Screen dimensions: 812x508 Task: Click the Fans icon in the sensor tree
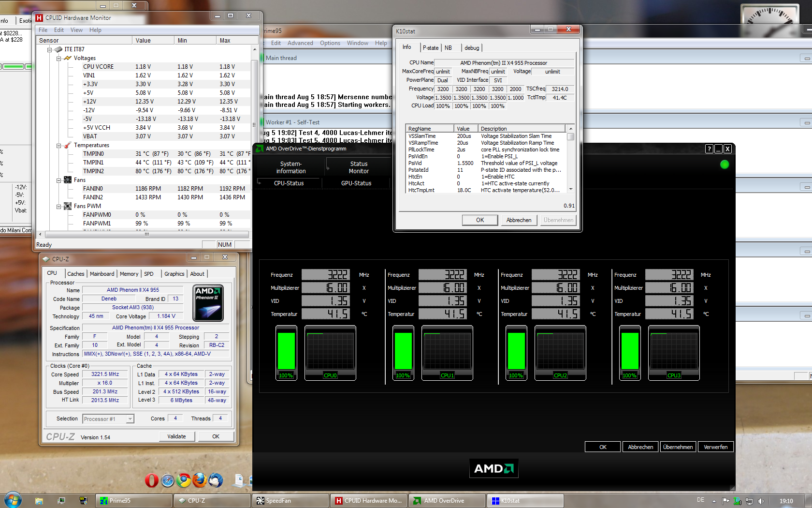click(68, 180)
